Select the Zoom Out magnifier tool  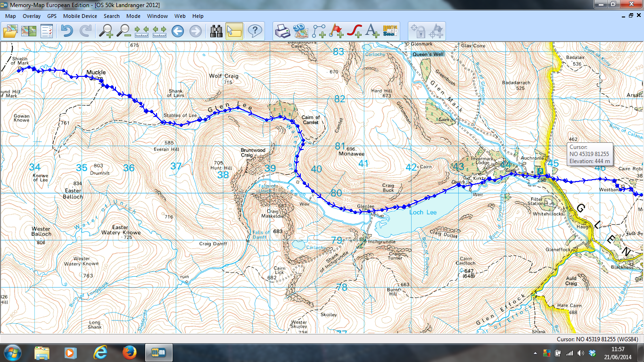pyautogui.click(x=124, y=31)
